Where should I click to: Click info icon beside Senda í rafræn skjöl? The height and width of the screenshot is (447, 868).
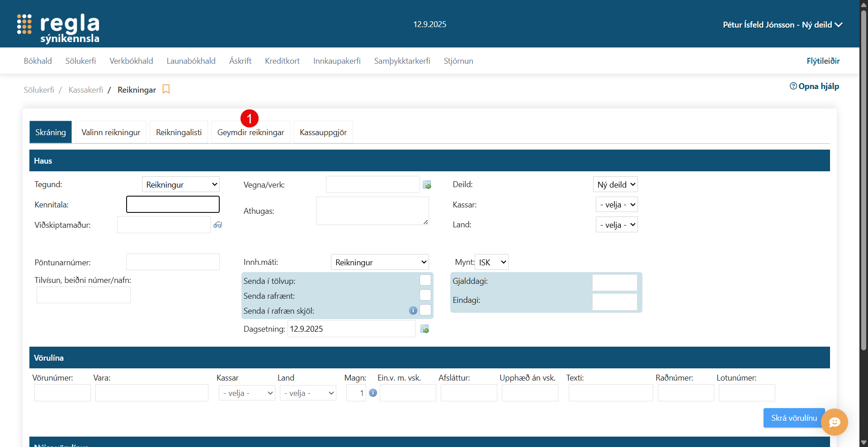pos(413,311)
